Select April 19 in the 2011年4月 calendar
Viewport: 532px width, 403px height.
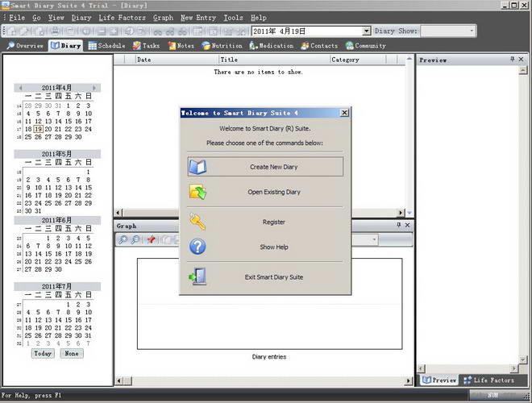pos(39,129)
